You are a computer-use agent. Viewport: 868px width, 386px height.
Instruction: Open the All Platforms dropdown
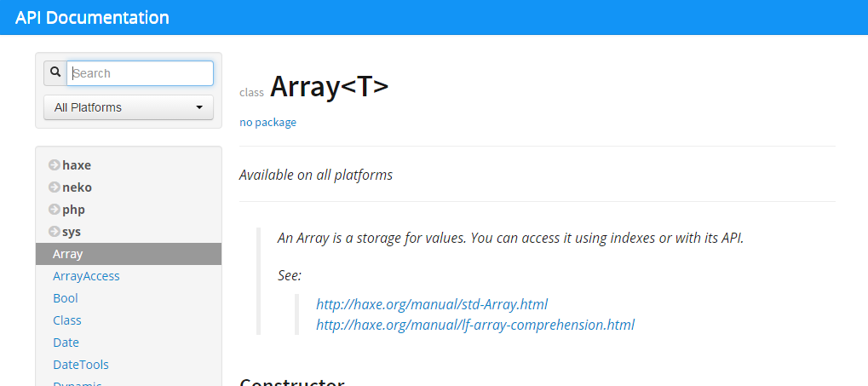point(129,107)
